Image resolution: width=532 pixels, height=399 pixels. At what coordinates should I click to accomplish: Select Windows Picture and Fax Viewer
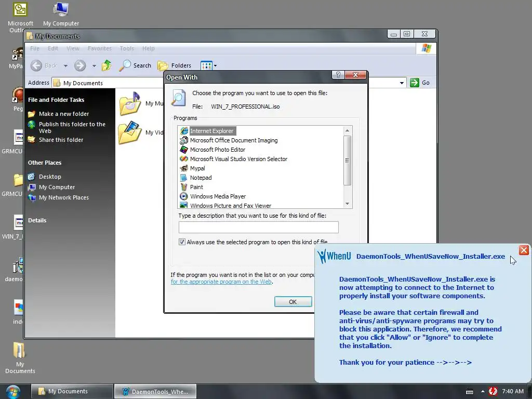tap(225, 205)
